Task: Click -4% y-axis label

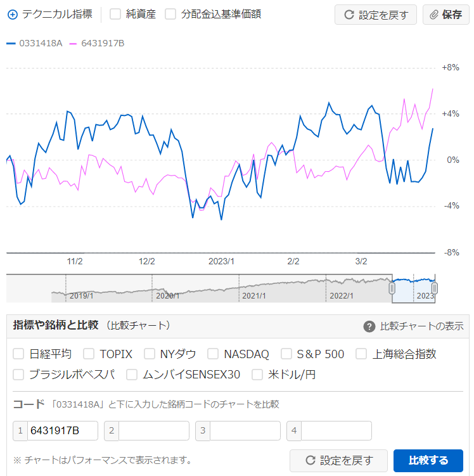Action: [x=452, y=206]
